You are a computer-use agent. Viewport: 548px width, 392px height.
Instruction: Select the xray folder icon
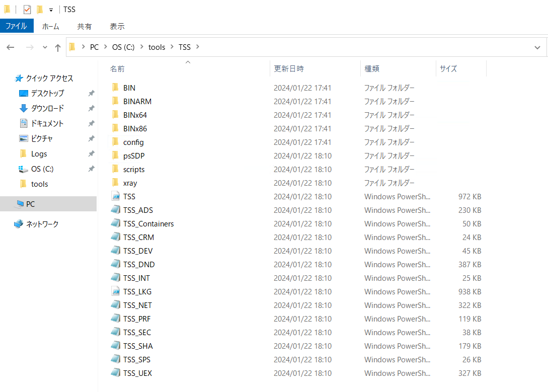116,183
